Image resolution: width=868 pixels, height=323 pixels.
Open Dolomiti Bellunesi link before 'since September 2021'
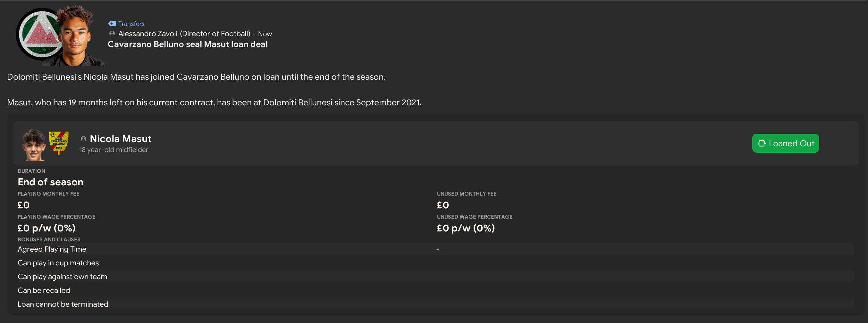(297, 102)
